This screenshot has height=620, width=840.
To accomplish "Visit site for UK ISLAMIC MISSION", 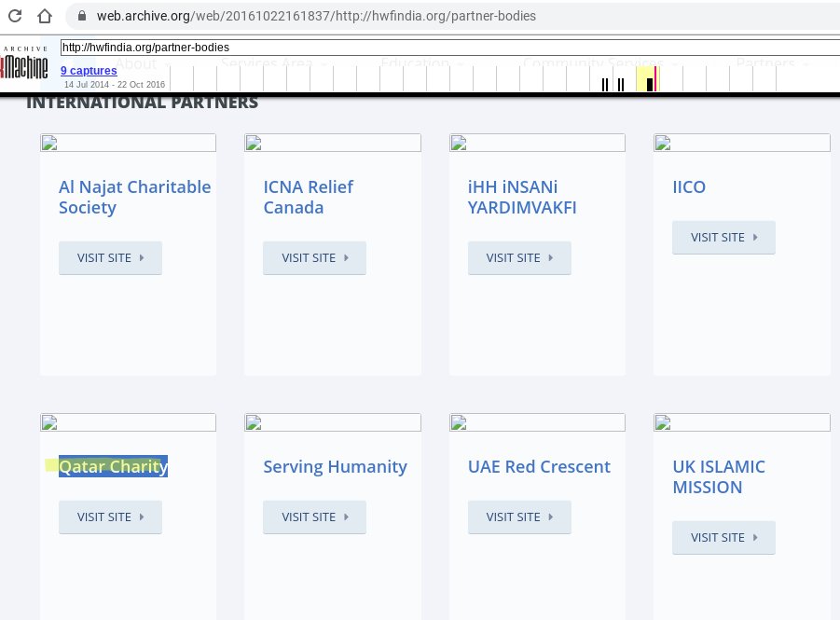I will click(x=723, y=537).
